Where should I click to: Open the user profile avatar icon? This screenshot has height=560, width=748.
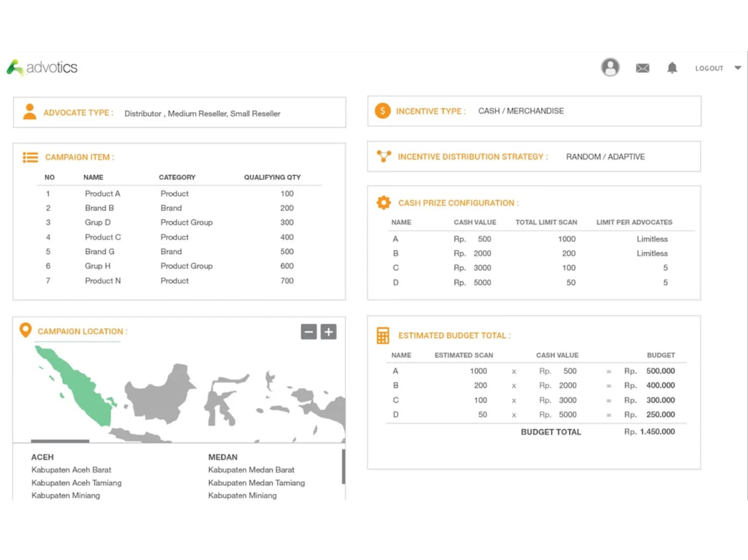610,67
